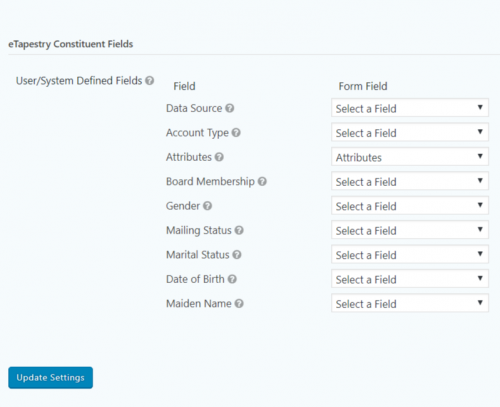Click the Attributes help icon

pyautogui.click(x=219, y=157)
